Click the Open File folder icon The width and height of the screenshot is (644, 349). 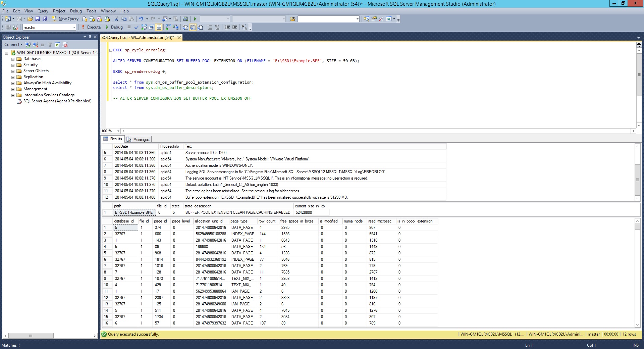point(30,19)
